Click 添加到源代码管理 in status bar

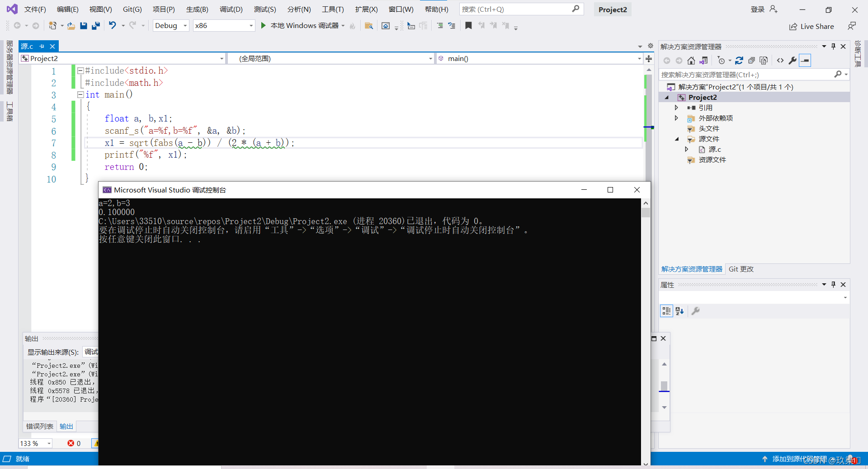[799, 459]
